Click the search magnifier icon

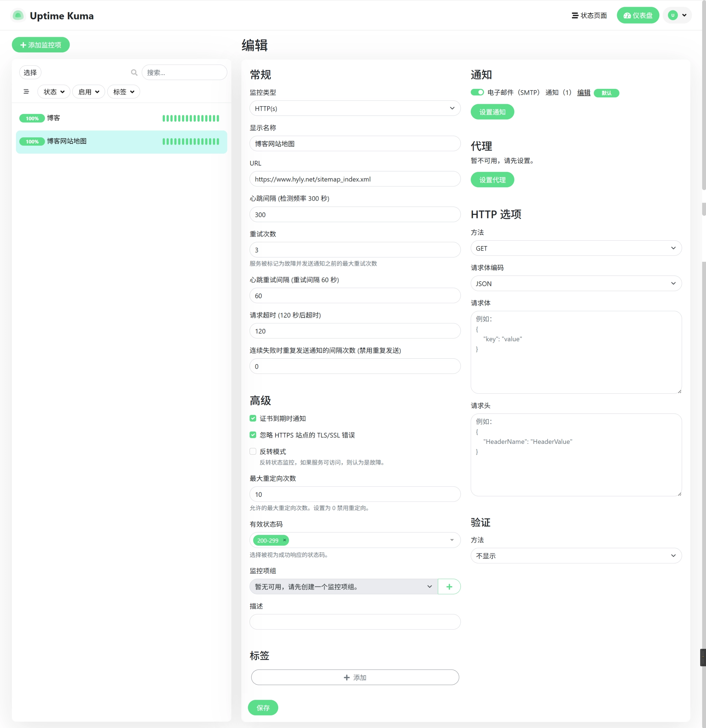[x=134, y=72]
